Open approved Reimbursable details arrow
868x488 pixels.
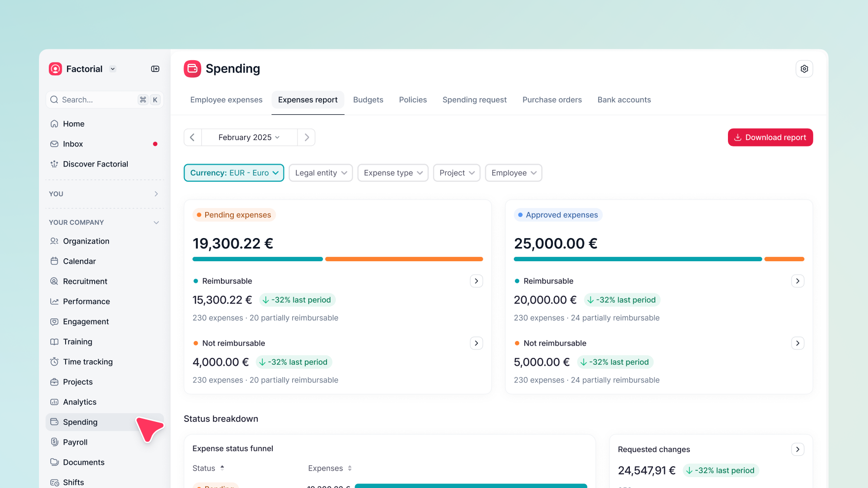coord(797,281)
